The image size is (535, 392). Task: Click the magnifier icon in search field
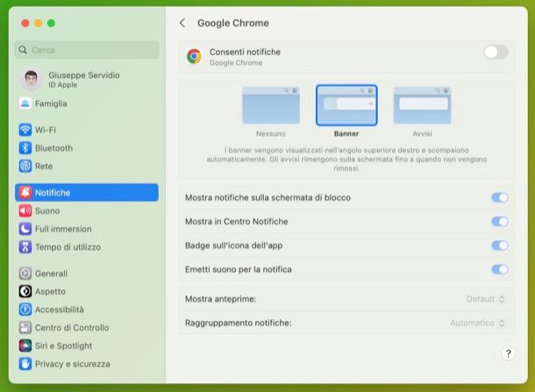[x=23, y=50]
